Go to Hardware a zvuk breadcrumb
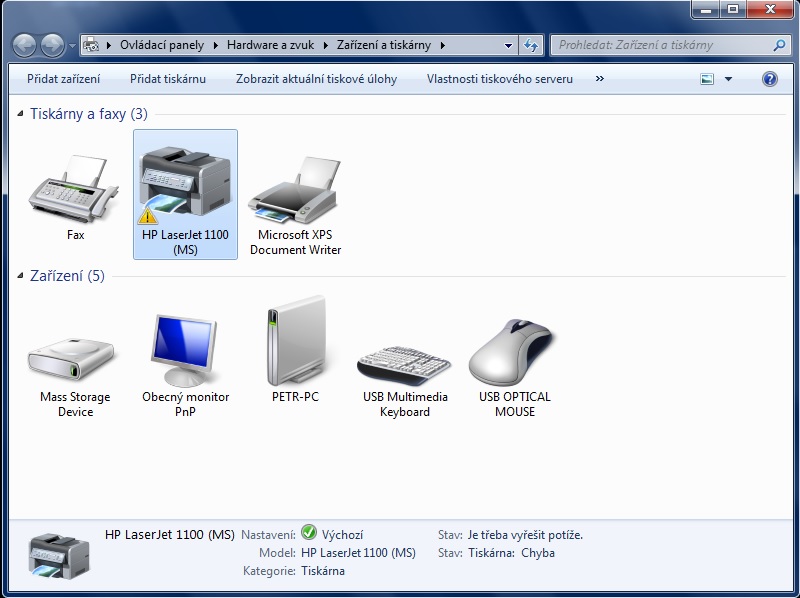The height and width of the screenshot is (598, 800). pyautogui.click(x=270, y=45)
